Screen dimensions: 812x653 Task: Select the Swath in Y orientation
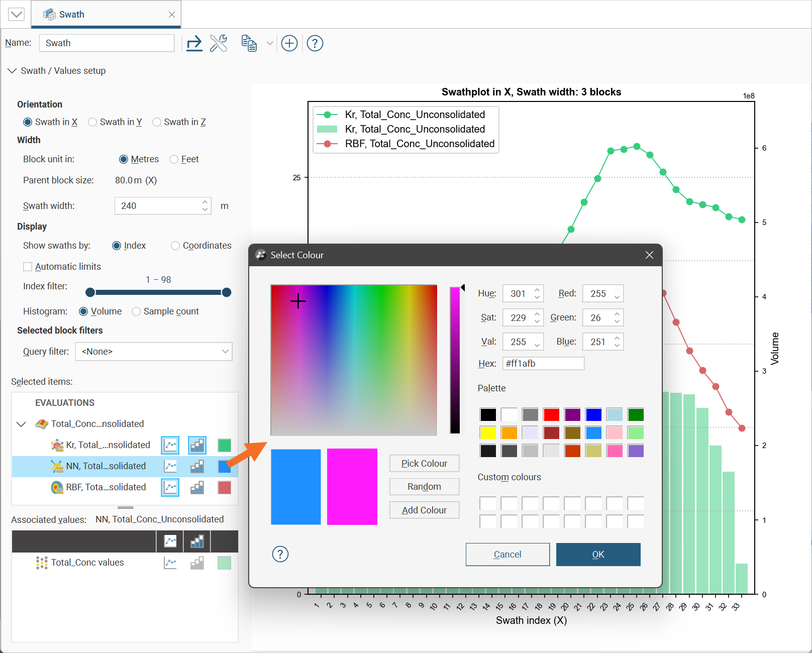115,122
